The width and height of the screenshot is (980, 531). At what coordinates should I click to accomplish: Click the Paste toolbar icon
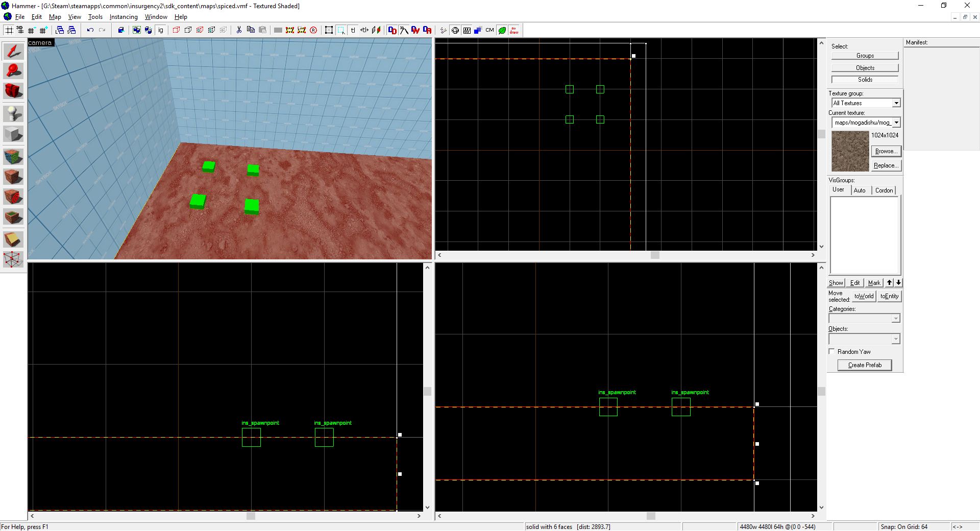pos(262,30)
